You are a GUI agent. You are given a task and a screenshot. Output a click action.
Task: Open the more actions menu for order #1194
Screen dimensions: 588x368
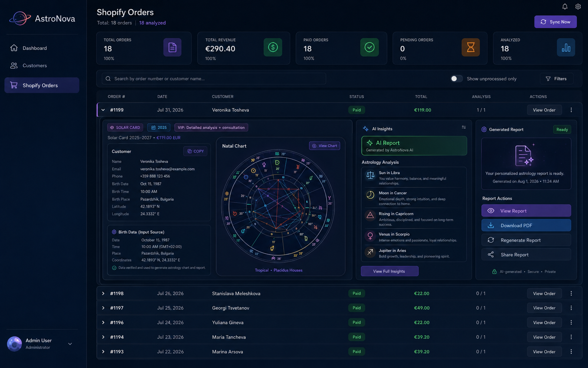click(571, 337)
